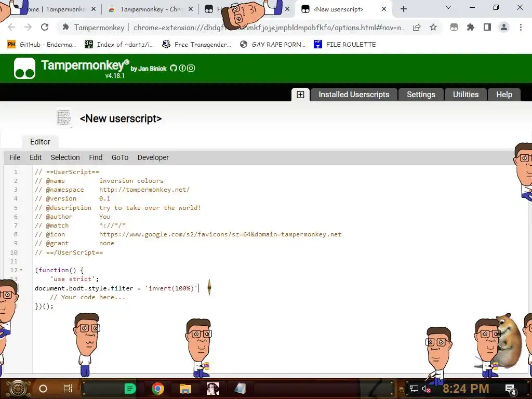Collapse the function fold arrow on line 12
The height and width of the screenshot is (399, 532).
(21, 270)
